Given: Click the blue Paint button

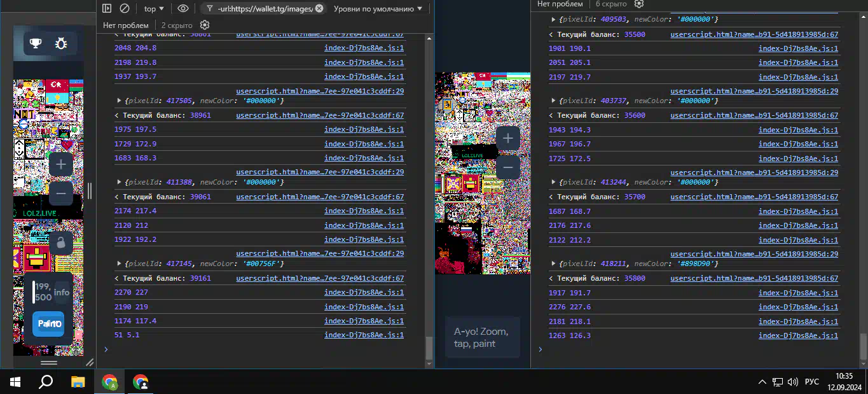Looking at the screenshot, I should (48, 324).
